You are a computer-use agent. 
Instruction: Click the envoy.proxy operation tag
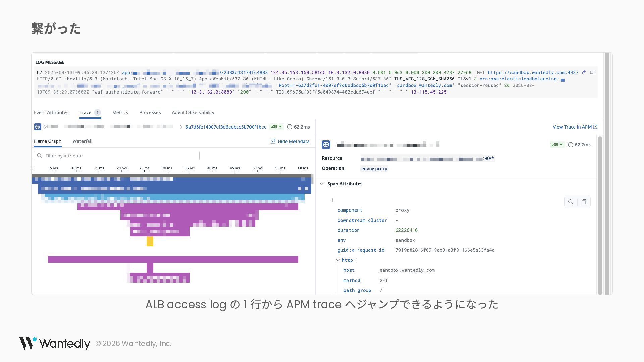[x=374, y=169]
